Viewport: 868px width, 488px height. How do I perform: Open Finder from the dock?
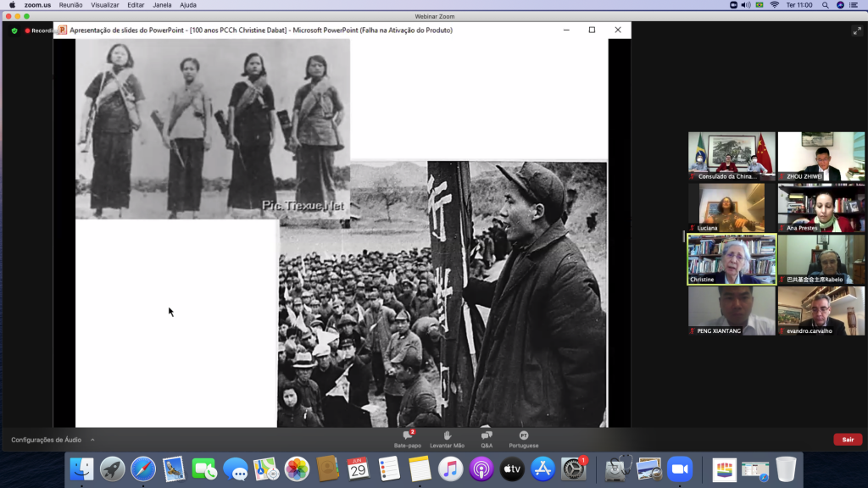(x=82, y=469)
